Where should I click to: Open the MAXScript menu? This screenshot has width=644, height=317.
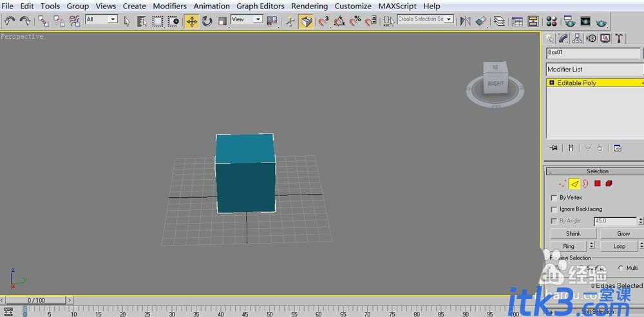tap(397, 6)
